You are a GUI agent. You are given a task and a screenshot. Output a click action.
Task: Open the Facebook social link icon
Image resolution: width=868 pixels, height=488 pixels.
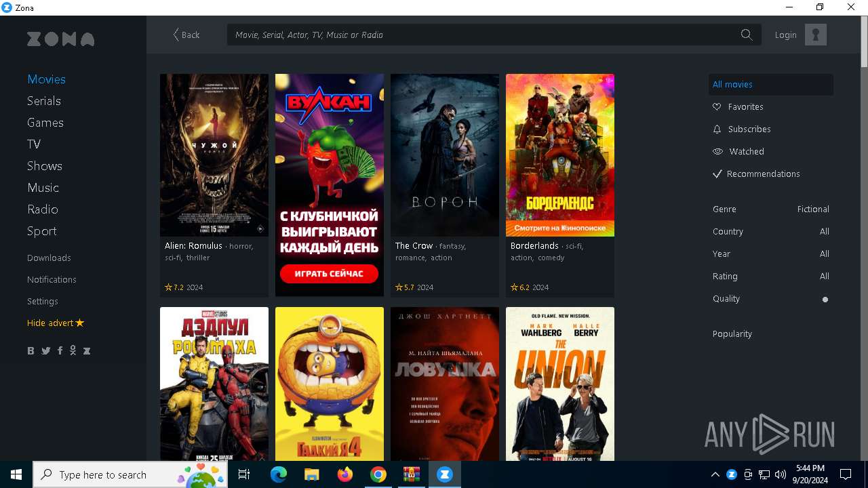coord(60,350)
